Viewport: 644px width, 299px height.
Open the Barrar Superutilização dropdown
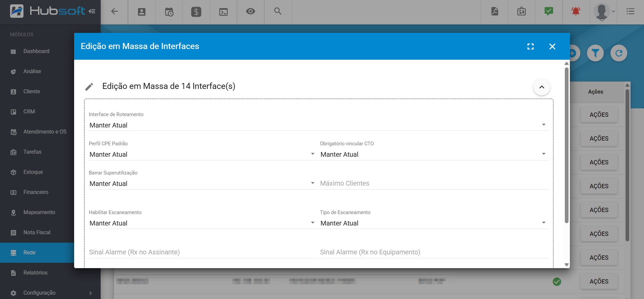[203, 184]
